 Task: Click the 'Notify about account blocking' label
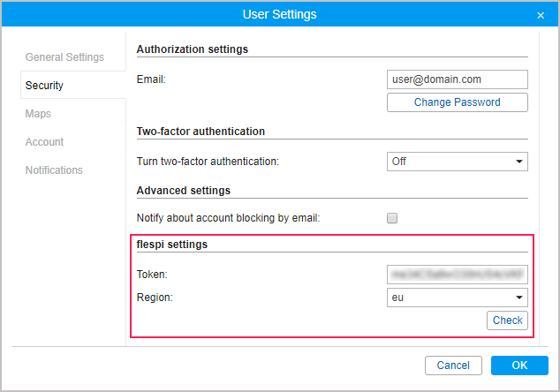pyautogui.click(x=228, y=218)
